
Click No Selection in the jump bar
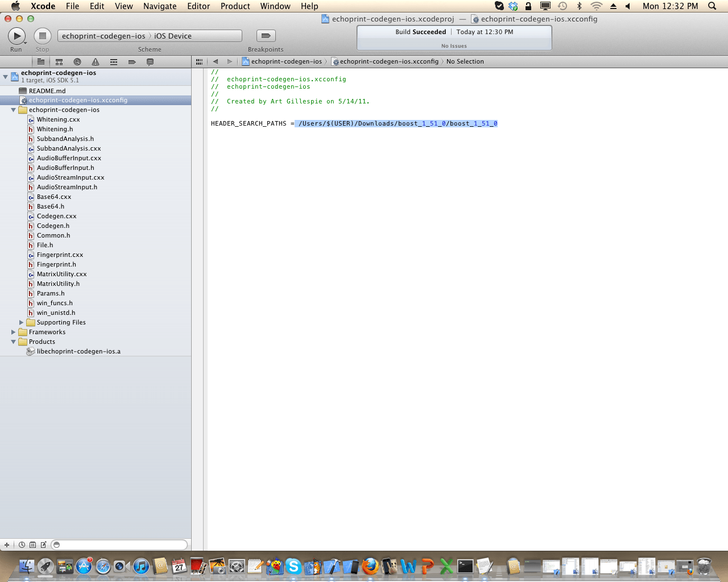(x=465, y=61)
